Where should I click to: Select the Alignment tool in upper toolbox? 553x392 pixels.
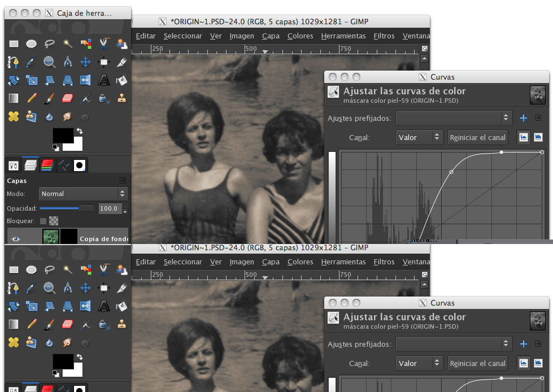tap(104, 62)
